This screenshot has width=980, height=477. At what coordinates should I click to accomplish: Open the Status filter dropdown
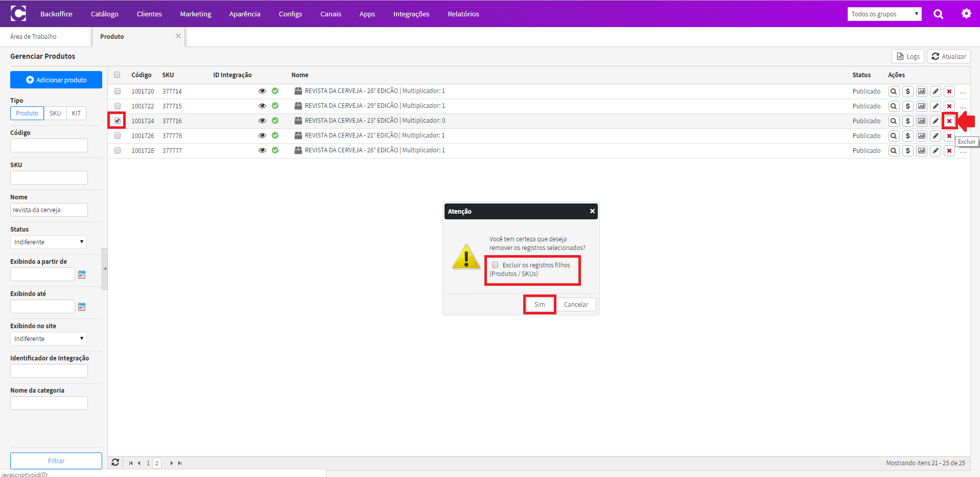pos(49,242)
